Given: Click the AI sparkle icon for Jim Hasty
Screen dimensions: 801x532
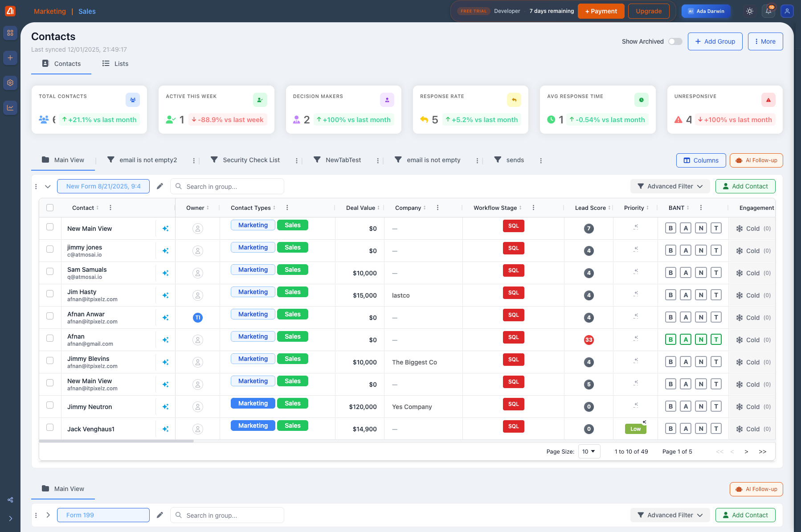Looking at the screenshot, I should (x=165, y=295).
